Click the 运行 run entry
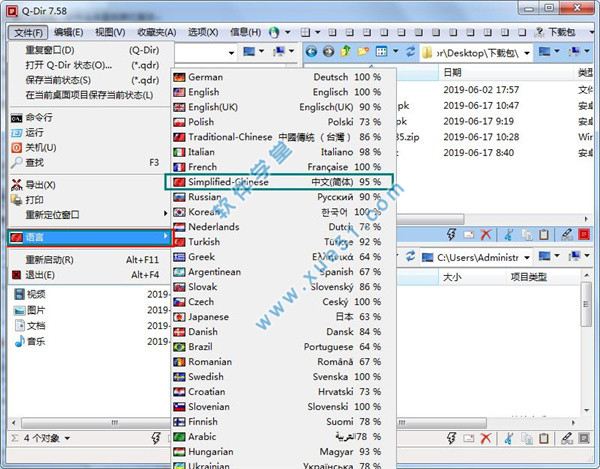Screen dimensions: 600x469 [x=90, y=132]
